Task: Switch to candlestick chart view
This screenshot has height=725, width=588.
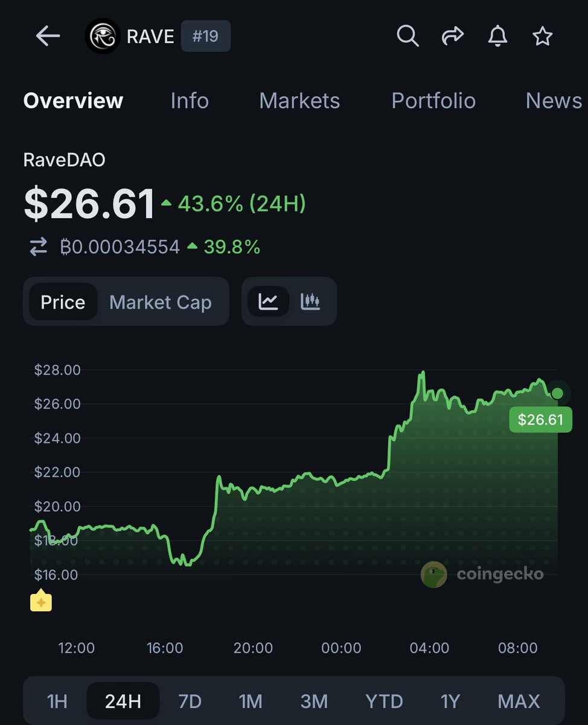Action: [x=310, y=301]
